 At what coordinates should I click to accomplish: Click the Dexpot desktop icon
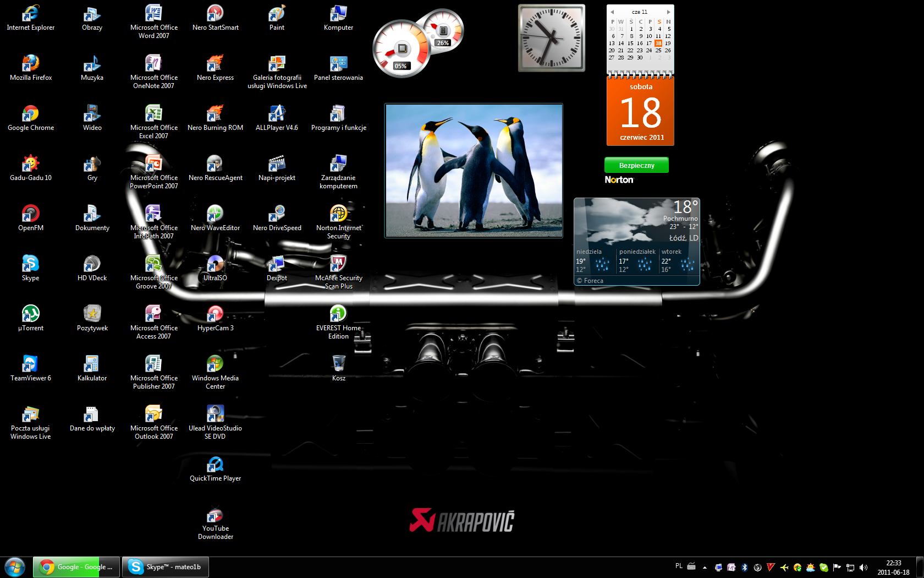pyautogui.click(x=277, y=269)
